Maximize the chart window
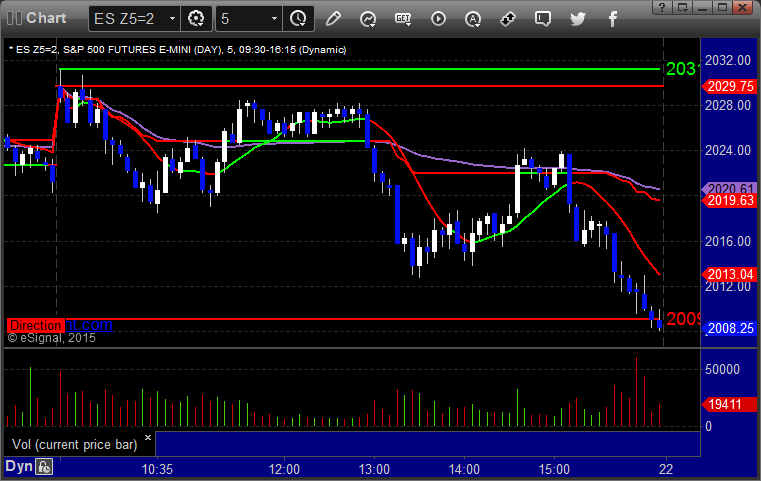Viewport: 761px width, 481px height. click(x=722, y=7)
